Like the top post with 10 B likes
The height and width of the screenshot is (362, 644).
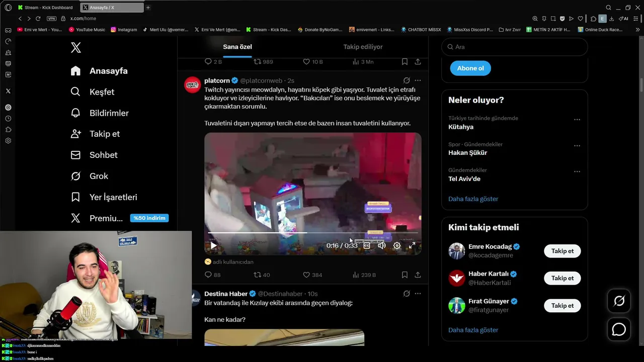[312, 62]
